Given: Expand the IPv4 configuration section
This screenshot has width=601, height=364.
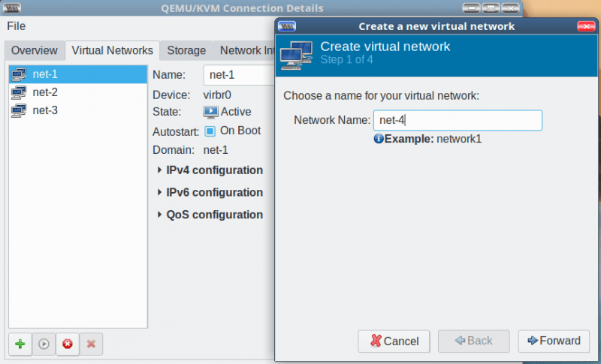Looking at the screenshot, I should (x=160, y=170).
